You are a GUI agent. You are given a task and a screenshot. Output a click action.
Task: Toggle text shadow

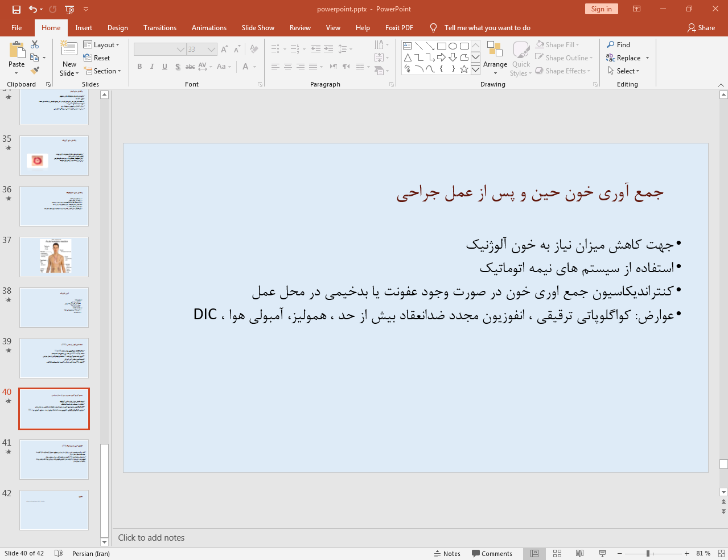pos(178,67)
